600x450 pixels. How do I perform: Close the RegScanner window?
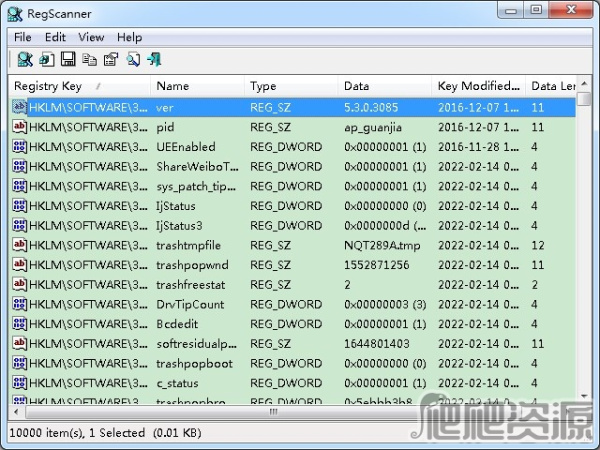click(x=571, y=10)
